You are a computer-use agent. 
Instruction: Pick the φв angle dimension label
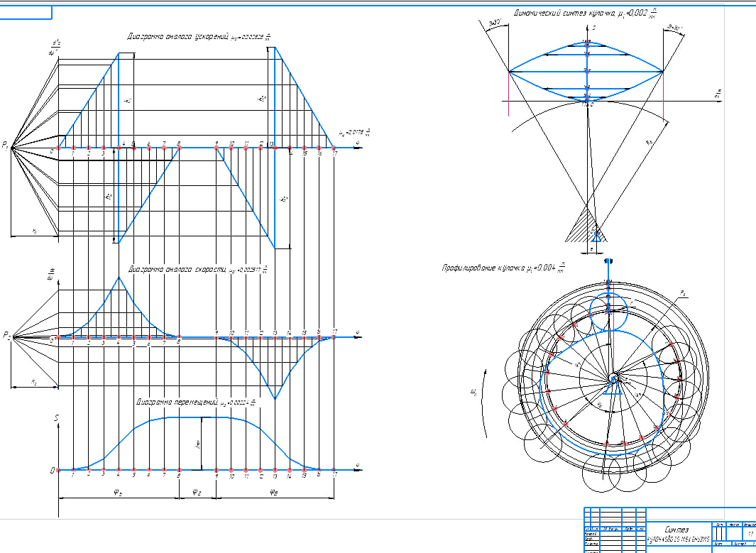[x=273, y=492]
